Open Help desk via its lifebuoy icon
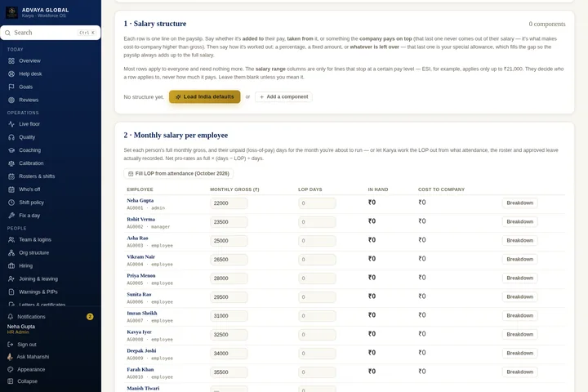 tap(11, 73)
